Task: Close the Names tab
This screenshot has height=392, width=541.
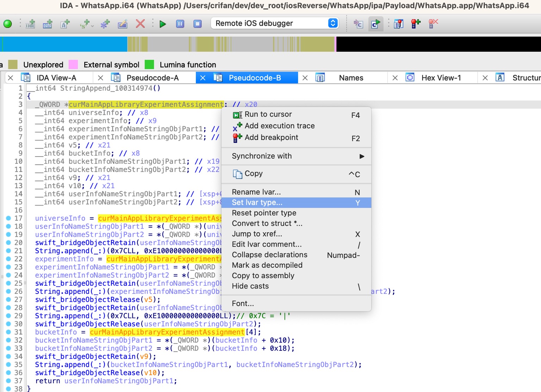Action: pyautogui.click(x=305, y=78)
